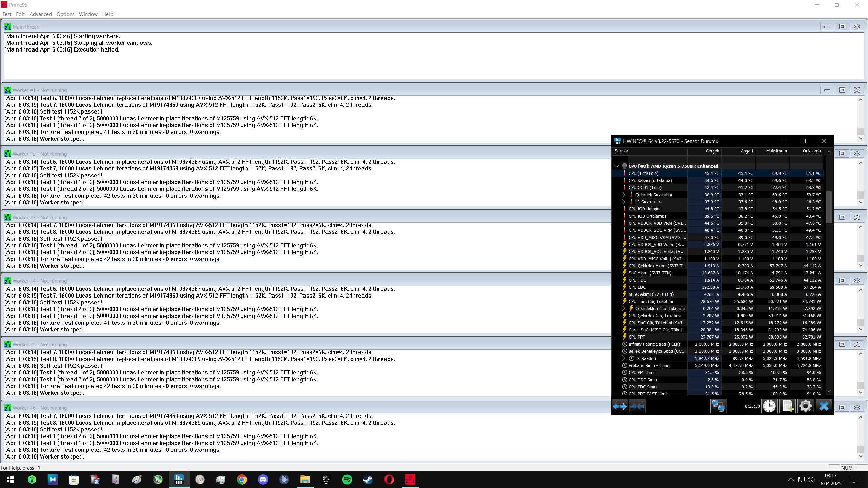This screenshot has width=868, height=488.
Task: Click the chip icon of the Ryzen 5 7500F group
Action: tap(624, 166)
